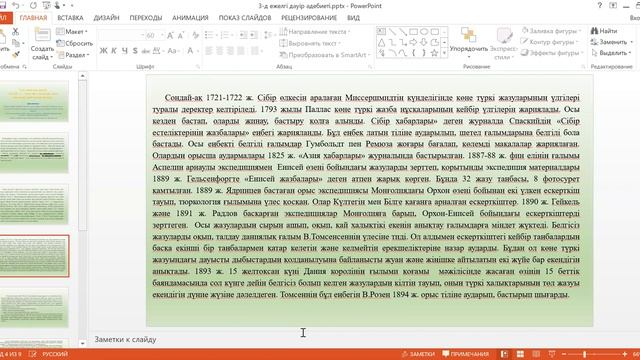Image resolution: width=640 pixels, height=360 pixels.
Task: Clear all formatting with the eraser A icon
Action: pos(196,36)
